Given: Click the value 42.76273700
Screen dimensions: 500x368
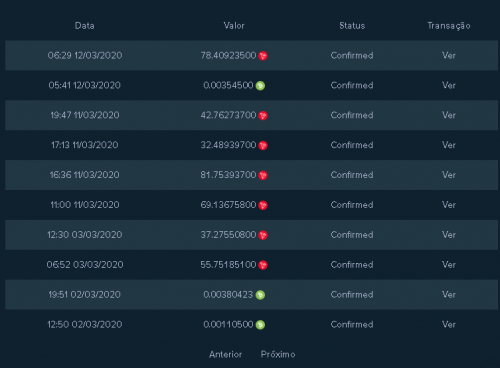Looking at the screenshot, I should [228, 115].
